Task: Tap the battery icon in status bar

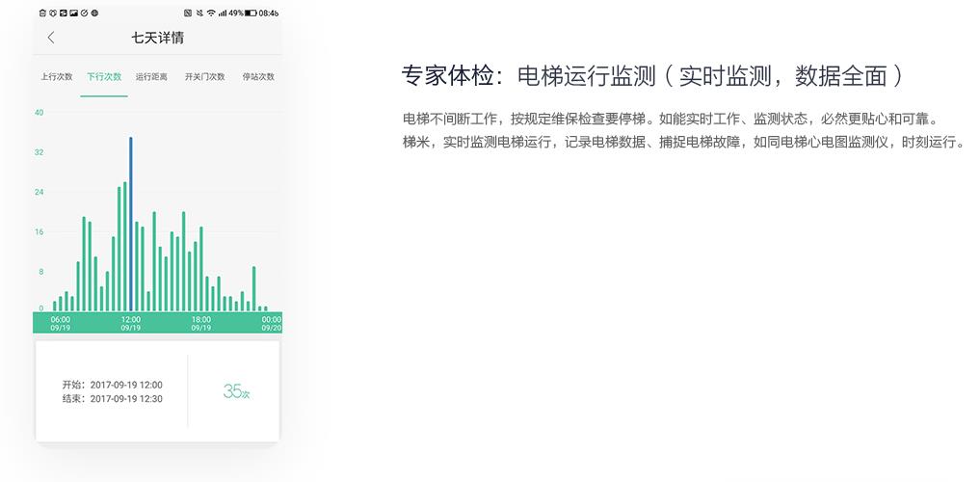Action: point(251,13)
